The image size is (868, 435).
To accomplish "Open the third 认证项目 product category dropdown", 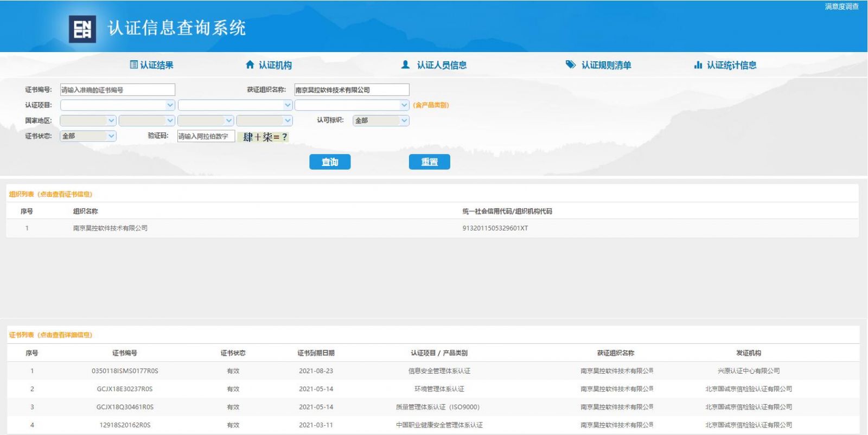I will pyautogui.click(x=351, y=105).
